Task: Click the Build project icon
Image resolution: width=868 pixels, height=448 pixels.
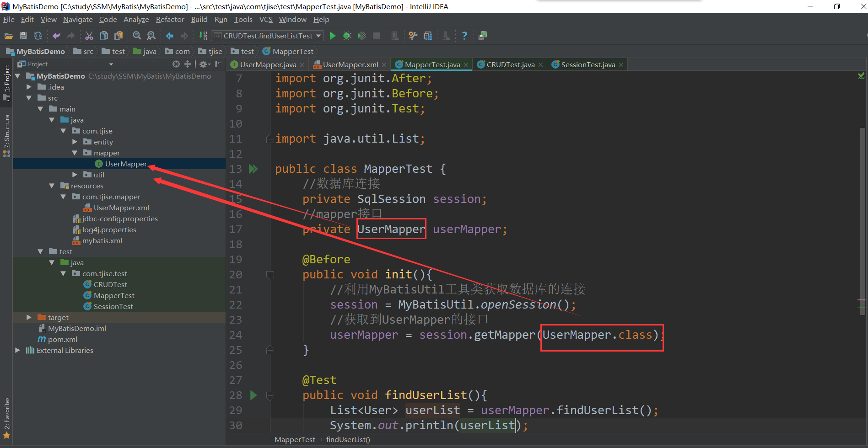Action: tap(203, 36)
